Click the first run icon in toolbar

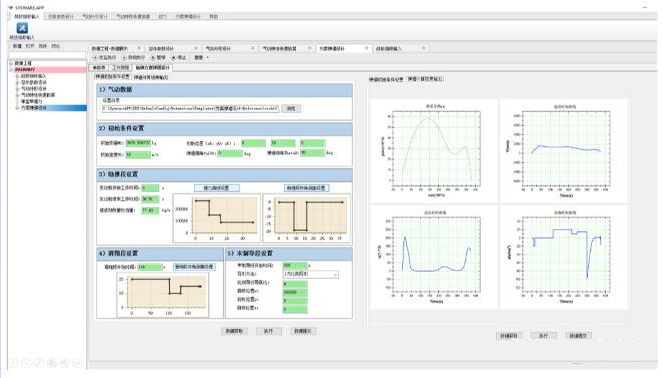[95, 57]
